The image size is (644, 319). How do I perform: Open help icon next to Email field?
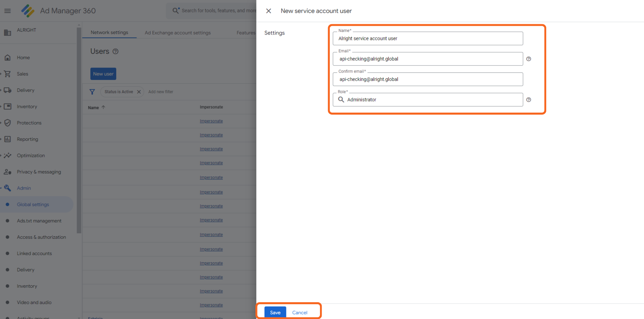click(x=529, y=59)
